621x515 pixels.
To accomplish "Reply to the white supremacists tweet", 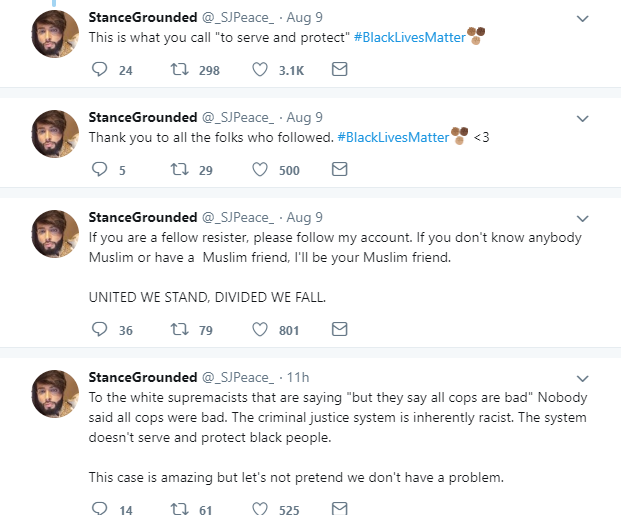I will 99,509.
